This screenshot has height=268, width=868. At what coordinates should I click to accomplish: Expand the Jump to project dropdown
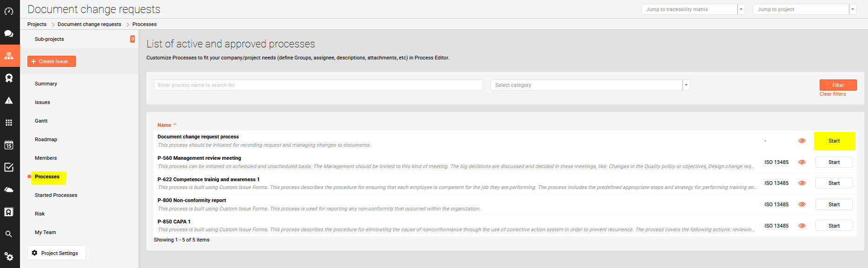[x=853, y=9]
